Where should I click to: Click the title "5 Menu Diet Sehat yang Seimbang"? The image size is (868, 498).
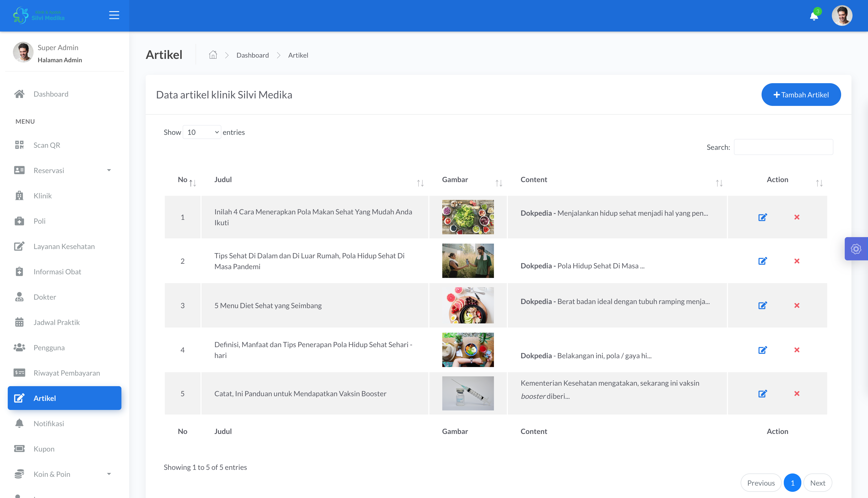click(268, 305)
